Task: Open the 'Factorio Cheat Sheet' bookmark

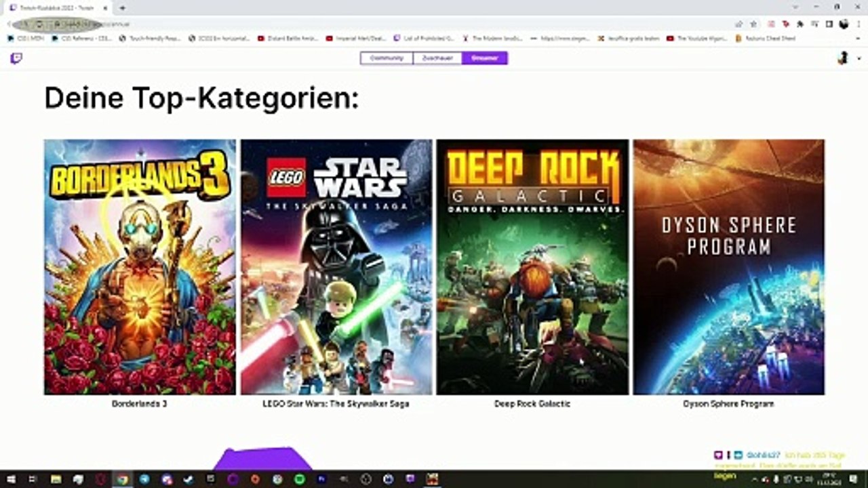Action: [765, 39]
